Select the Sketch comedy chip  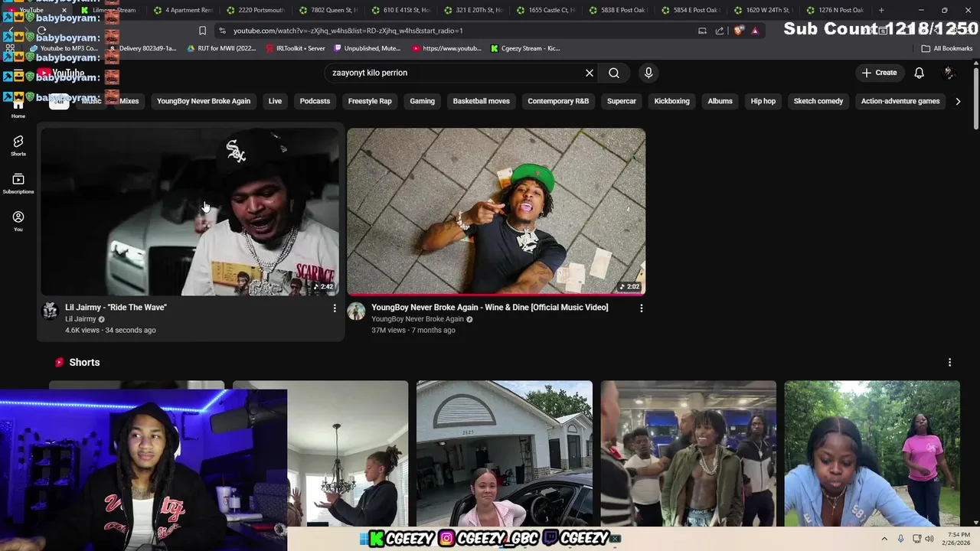(818, 101)
